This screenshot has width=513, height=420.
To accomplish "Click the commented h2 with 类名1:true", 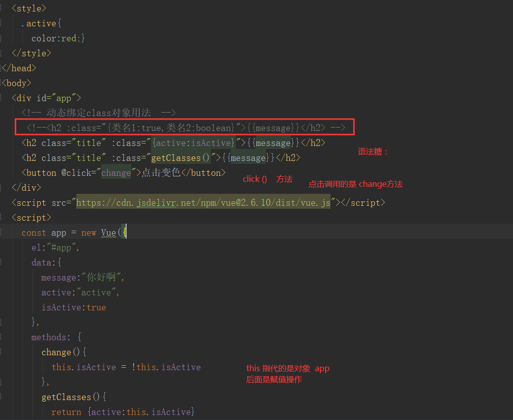I will tap(185, 128).
